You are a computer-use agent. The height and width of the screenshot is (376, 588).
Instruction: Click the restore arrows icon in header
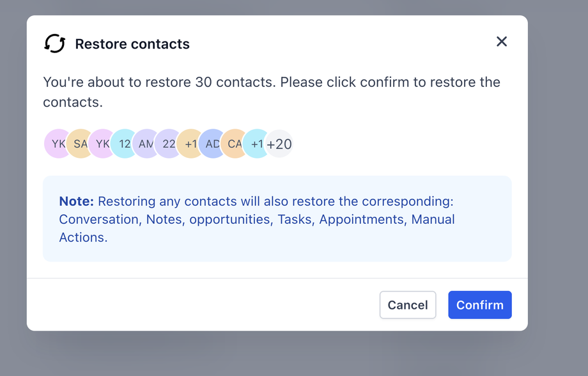click(x=55, y=43)
